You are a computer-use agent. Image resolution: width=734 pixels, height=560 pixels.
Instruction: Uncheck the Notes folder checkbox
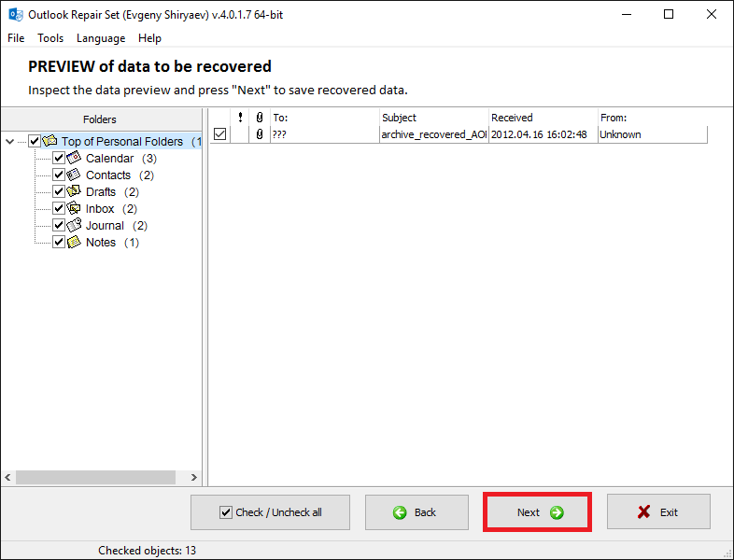tap(59, 242)
